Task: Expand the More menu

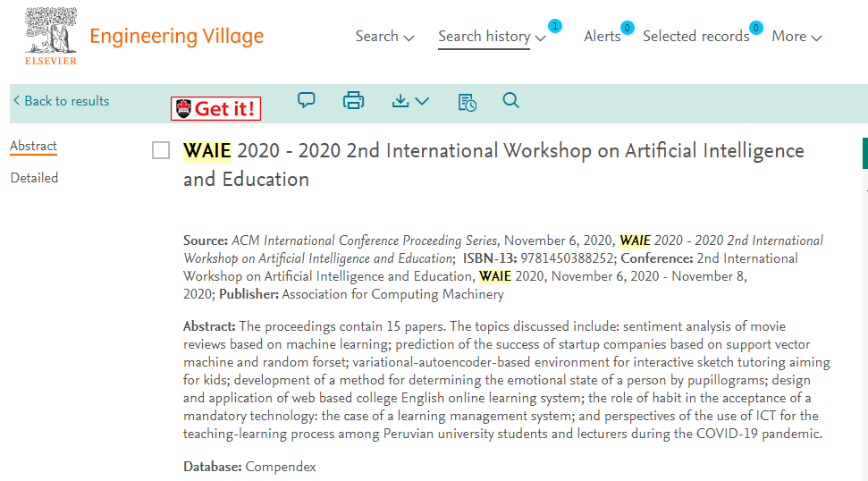Action: pyautogui.click(x=796, y=37)
